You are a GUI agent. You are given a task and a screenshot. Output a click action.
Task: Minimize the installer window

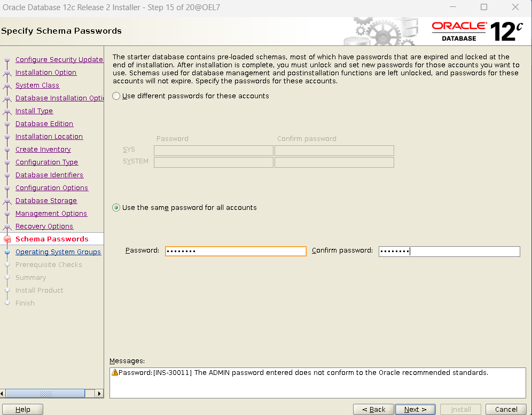click(452, 7)
